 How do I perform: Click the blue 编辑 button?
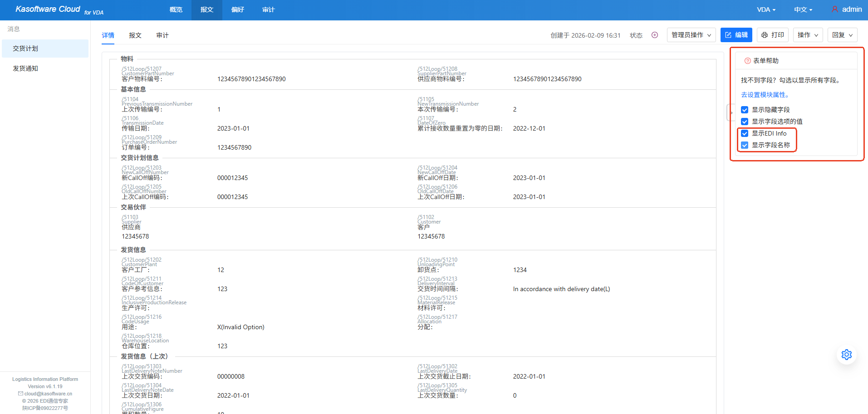(x=736, y=35)
